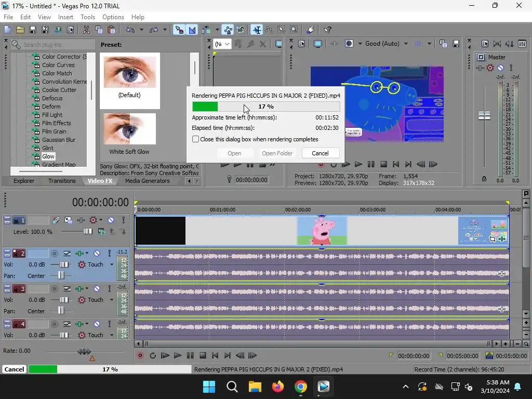
Task: Open a project with the folder icon
Action: (20, 30)
